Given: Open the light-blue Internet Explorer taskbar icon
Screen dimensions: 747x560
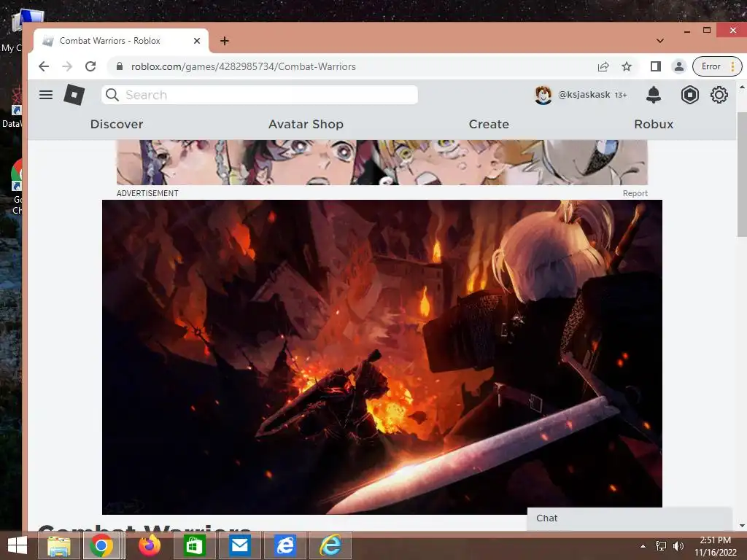Looking at the screenshot, I should 330,545.
